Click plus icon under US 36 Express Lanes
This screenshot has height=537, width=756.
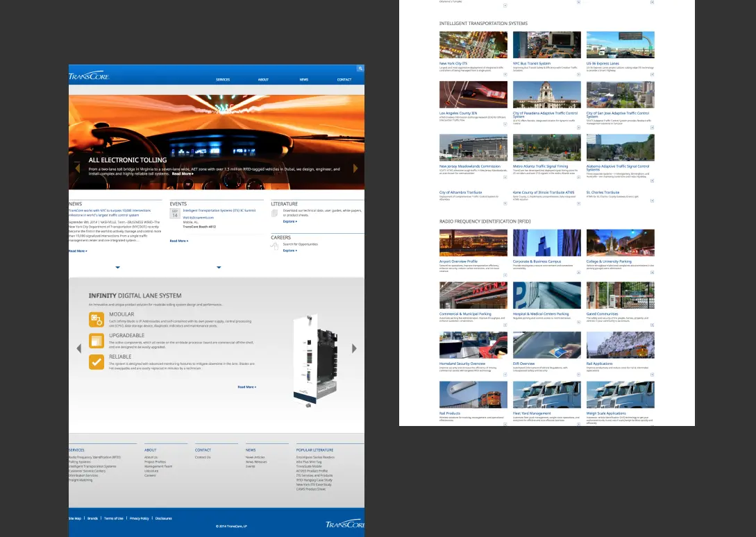click(x=653, y=74)
